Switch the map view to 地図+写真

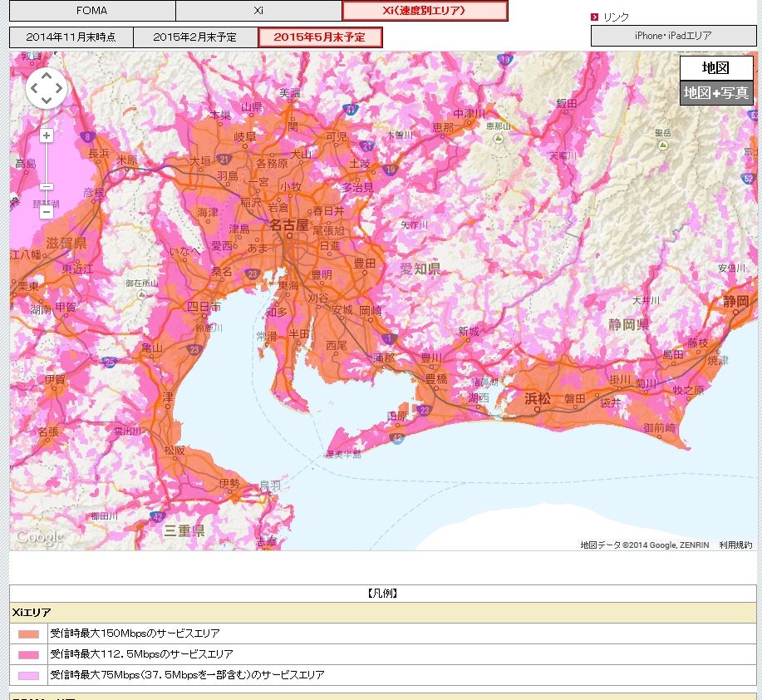click(715, 93)
